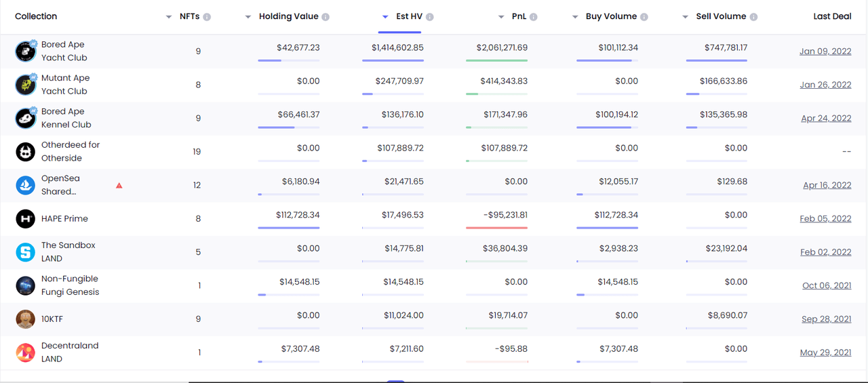Click the Est HV value $1,414,602.85
The width and height of the screenshot is (868, 383).
pyautogui.click(x=397, y=47)
